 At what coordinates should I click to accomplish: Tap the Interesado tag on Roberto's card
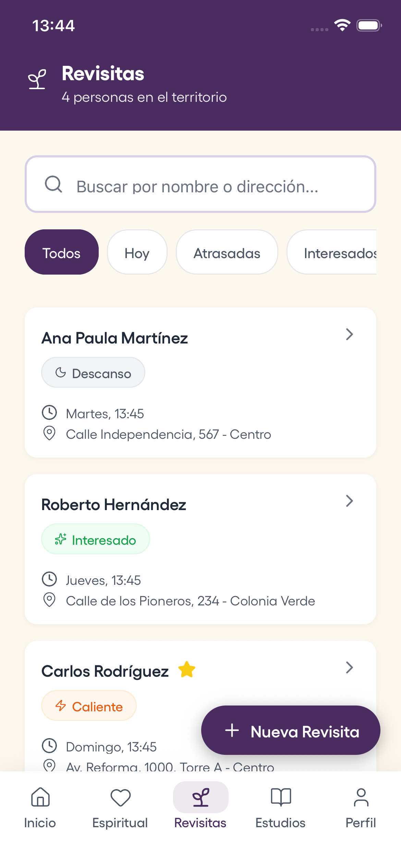pyautogui.click(x=96, y=539)
